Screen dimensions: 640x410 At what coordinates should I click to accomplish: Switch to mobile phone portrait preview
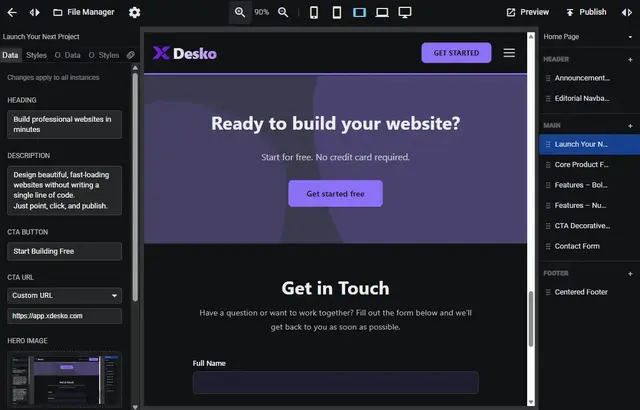pyautogui.click(x=314, y=12)
